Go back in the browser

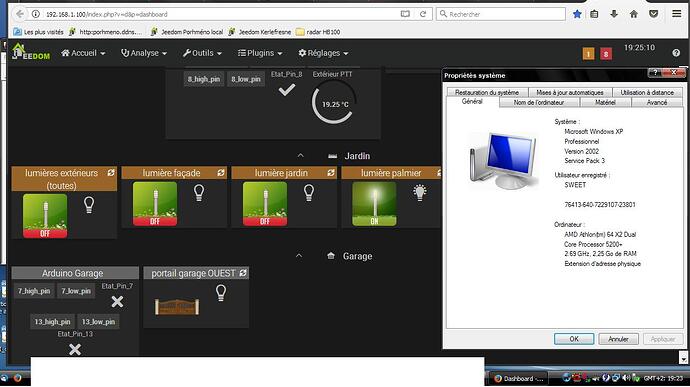[20, 14]
